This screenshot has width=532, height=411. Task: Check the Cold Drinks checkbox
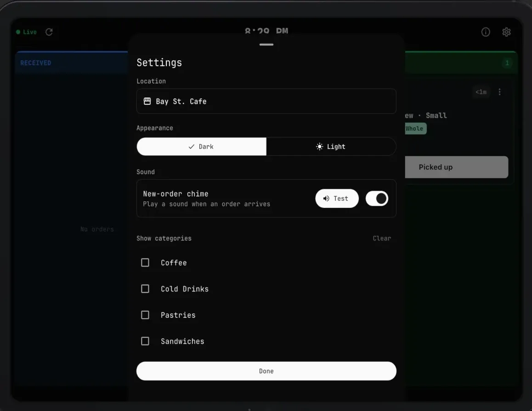145,289
